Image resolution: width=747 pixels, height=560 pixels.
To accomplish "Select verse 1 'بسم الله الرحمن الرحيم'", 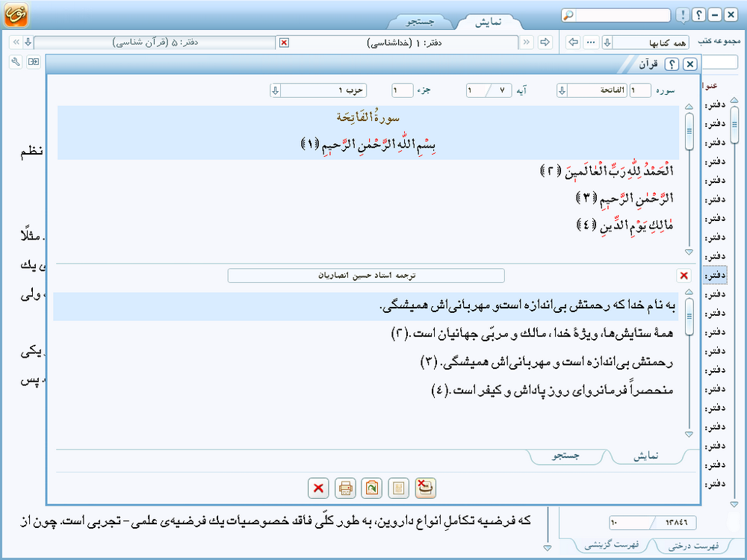I will tap(368, 144).
